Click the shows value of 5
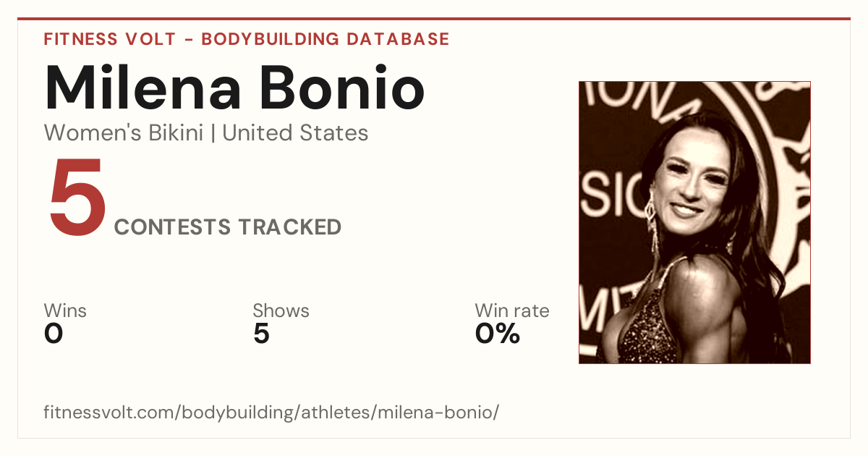Image resolution: width=868 pixels, height=456 pixels. click(261, 334)
